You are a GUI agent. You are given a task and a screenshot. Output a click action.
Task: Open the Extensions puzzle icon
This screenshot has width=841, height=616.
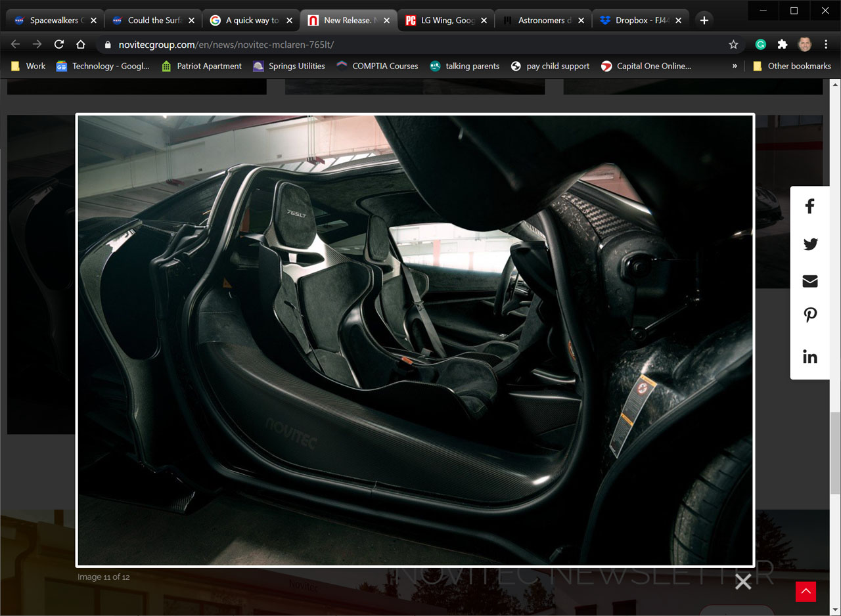click(782, 44)
